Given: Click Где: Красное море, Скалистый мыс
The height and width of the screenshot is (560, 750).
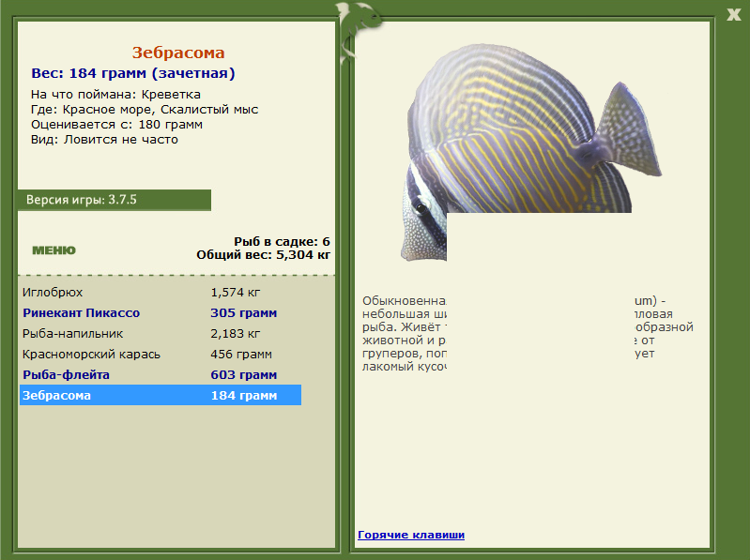Looking at the screenshot, I should pos(145,110).
